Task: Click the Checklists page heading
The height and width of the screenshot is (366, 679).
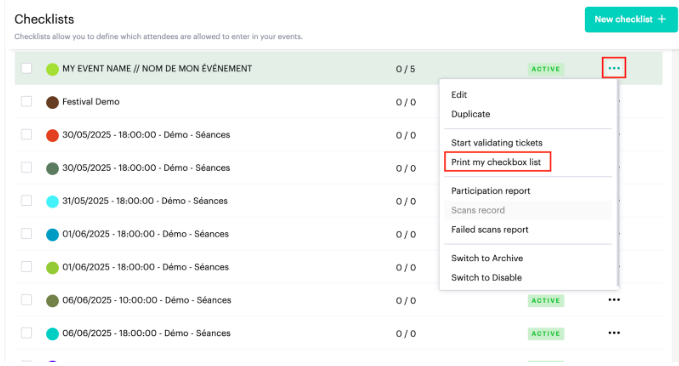Action: coord(44,19)
